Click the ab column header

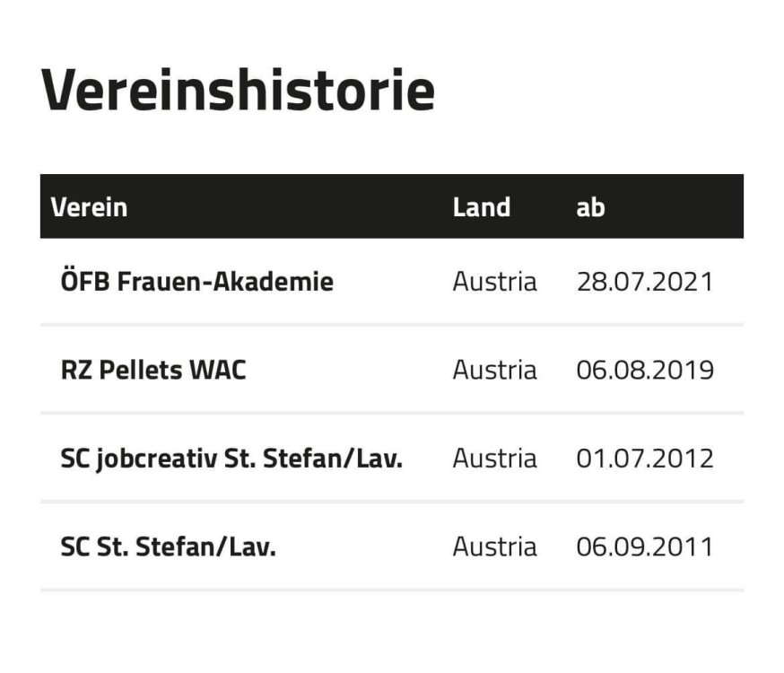(590, 207)
